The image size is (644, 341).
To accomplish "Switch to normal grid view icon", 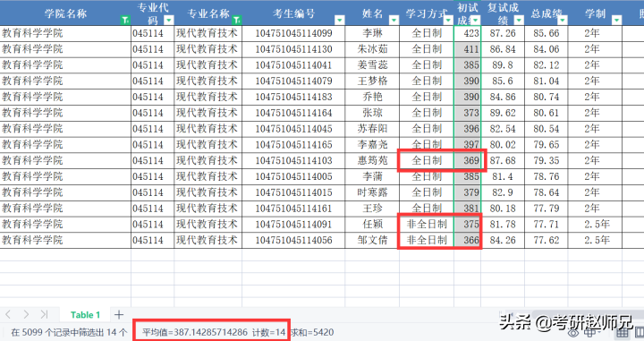I will [623, 332].
